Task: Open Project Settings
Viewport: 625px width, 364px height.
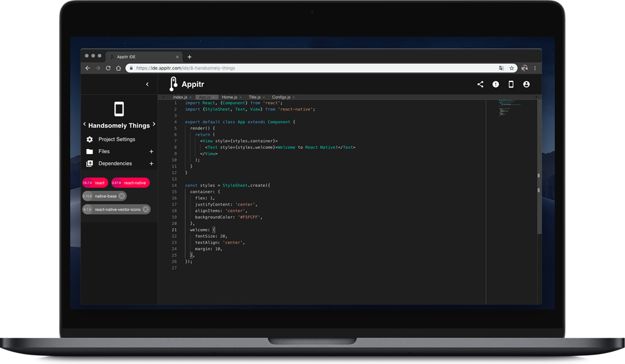Action: coord(116,139)
